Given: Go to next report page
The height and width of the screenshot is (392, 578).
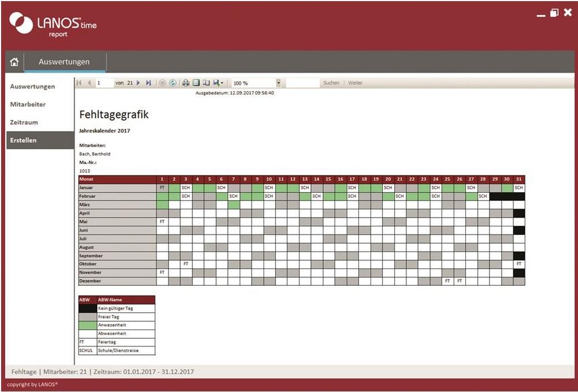Looking at the screenshot, I should [138, 83].
